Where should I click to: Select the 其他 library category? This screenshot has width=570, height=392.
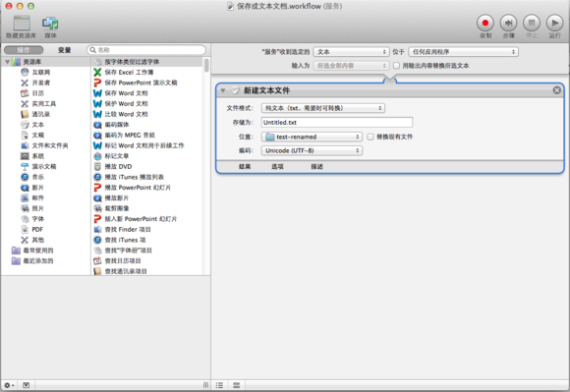(x=32, y=240)
